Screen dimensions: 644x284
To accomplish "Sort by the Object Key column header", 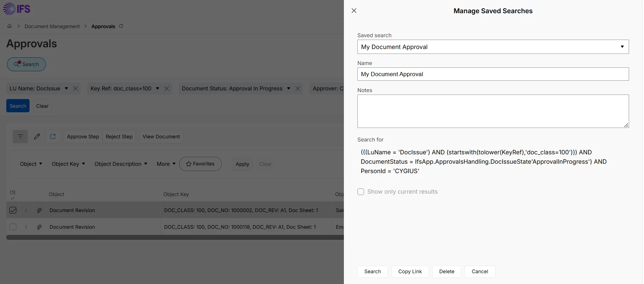I will coord(176,194).
